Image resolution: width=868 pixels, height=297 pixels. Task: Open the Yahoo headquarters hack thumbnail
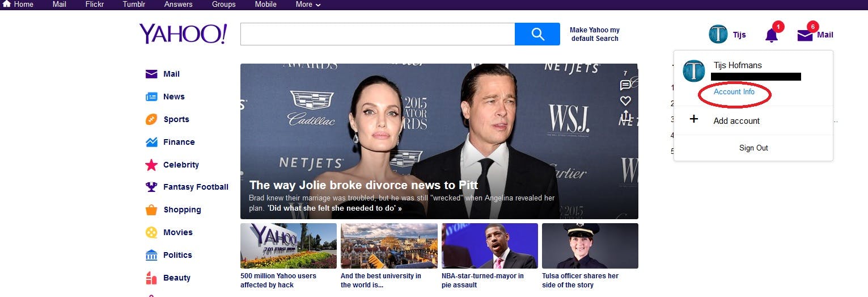tap(288, 246)
